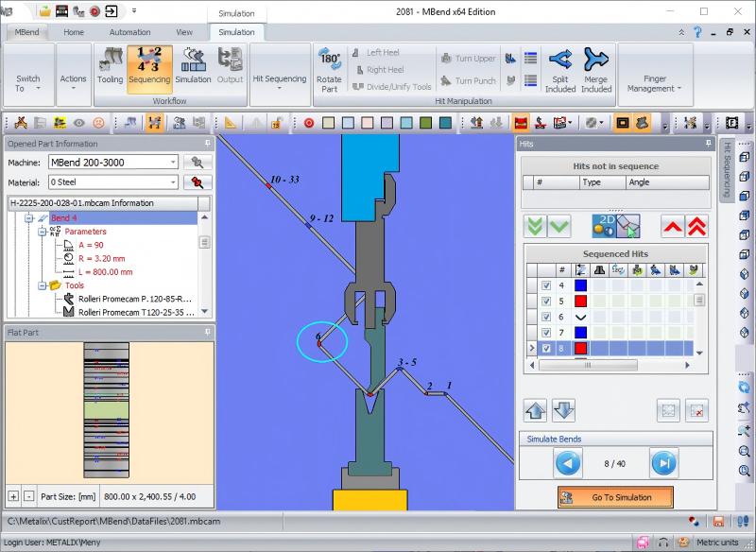Step to the next simulated bend
This screenshot has height=552, width=756.
(x=663, y=463)
